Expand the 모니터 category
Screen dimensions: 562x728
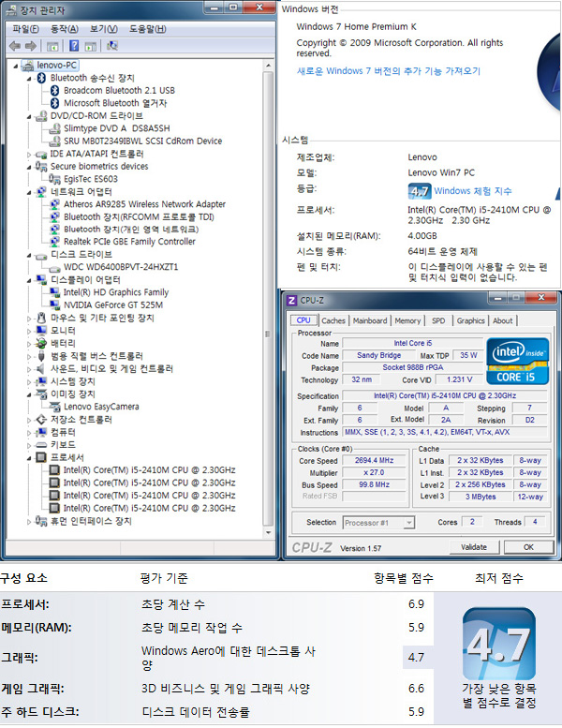pyautogui.click(x=29, y=331)
